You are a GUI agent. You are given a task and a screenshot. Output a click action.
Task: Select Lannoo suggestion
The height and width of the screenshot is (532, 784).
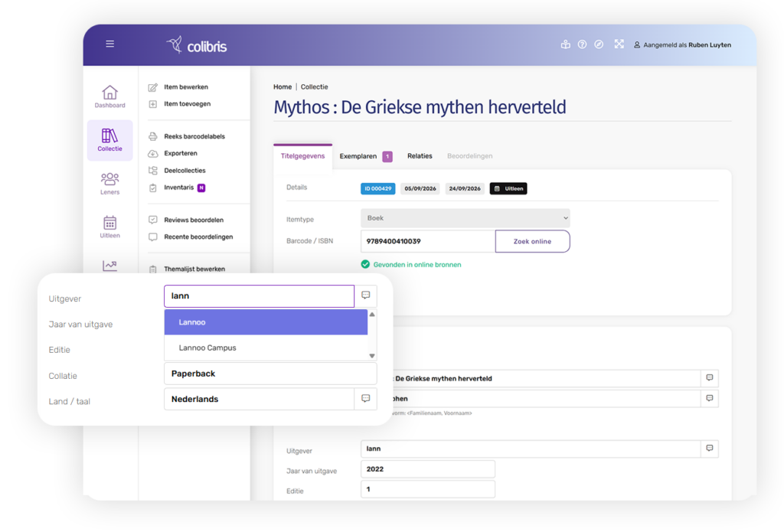[x=266, y=322]
